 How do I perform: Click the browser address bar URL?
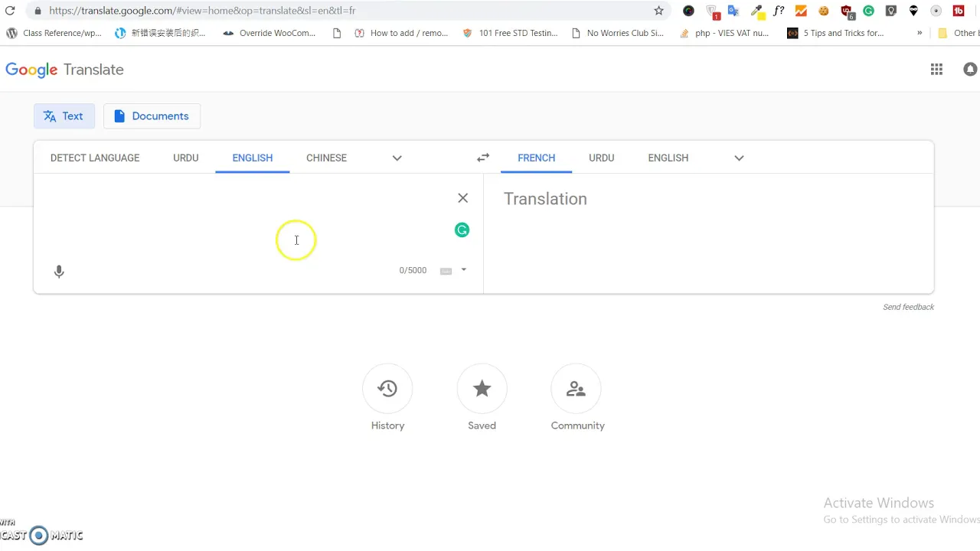(202, 11)
